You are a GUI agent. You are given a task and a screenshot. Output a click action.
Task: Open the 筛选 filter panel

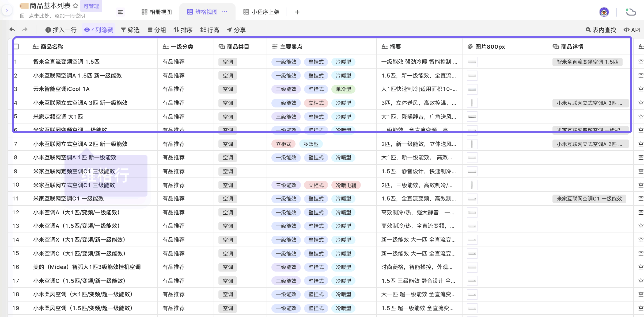130,30
